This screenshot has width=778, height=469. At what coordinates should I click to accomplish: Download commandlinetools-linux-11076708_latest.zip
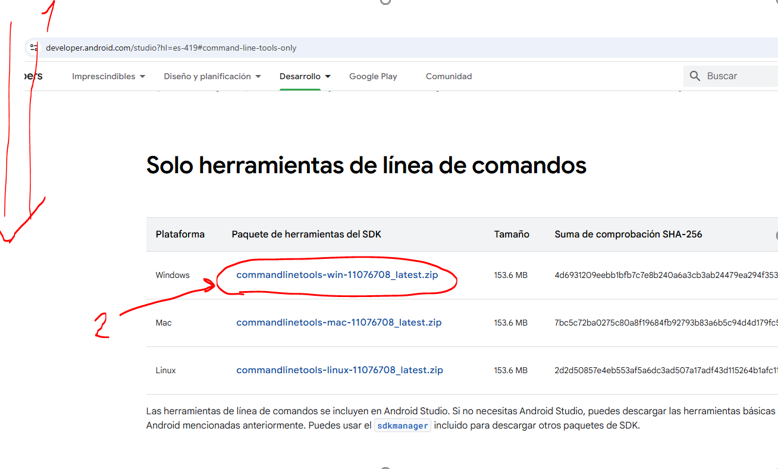click(339, 370)
